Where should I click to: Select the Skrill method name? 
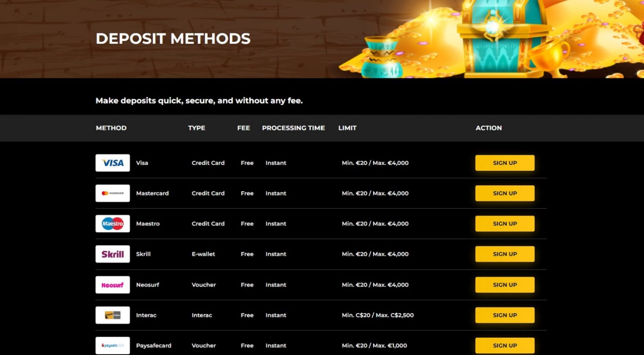143,254
